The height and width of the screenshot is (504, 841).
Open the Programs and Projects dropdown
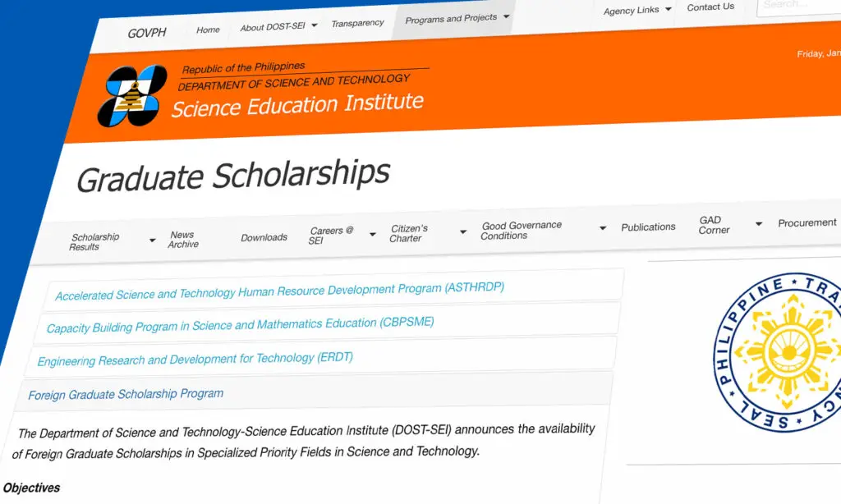pos(453,17)
